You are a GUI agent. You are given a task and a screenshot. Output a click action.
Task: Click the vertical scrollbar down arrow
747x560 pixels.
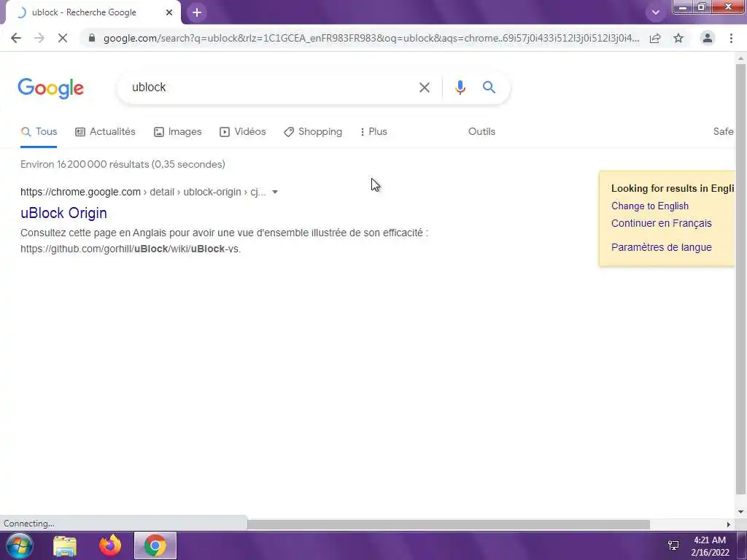pyautogui.click(x=740, y=512)
